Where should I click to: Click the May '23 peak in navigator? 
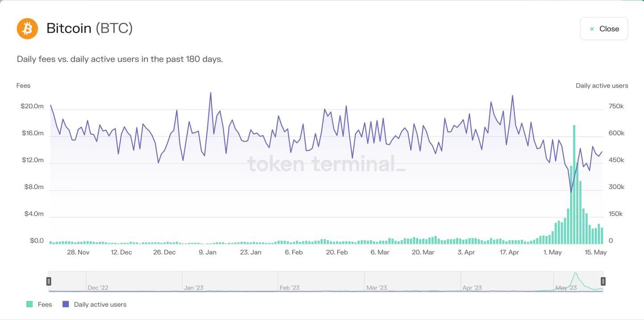tap(575, 274)
